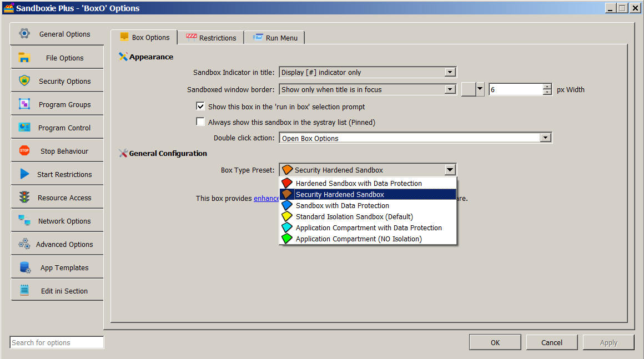Click the Stop Behaviour stop-sign icon
This screenshot has width=644, height=359.
pyautogui.click(x=24, y=151)
